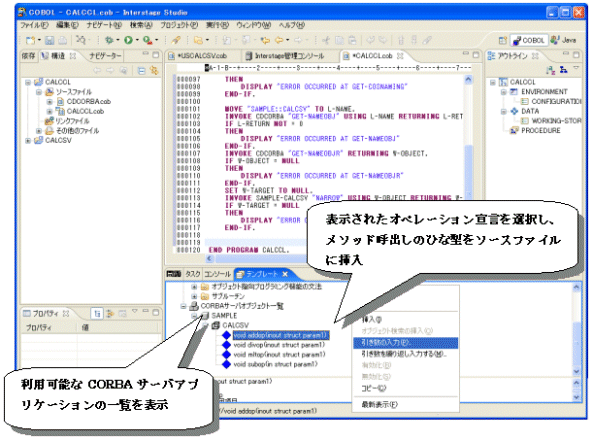Close the CALCCL.cob editor tab
The height and width of the screenshot is (441, 593).
[400, 56]
